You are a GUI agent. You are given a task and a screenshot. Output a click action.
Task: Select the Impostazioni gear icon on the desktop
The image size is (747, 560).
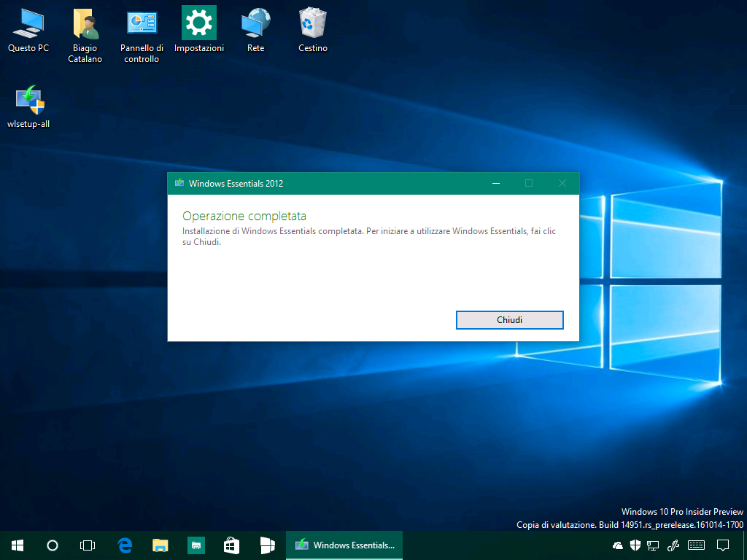[x=198, y=29]
